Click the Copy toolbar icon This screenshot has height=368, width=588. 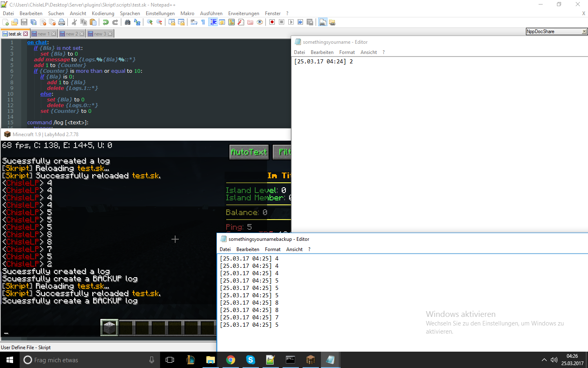tap(84, 22)
